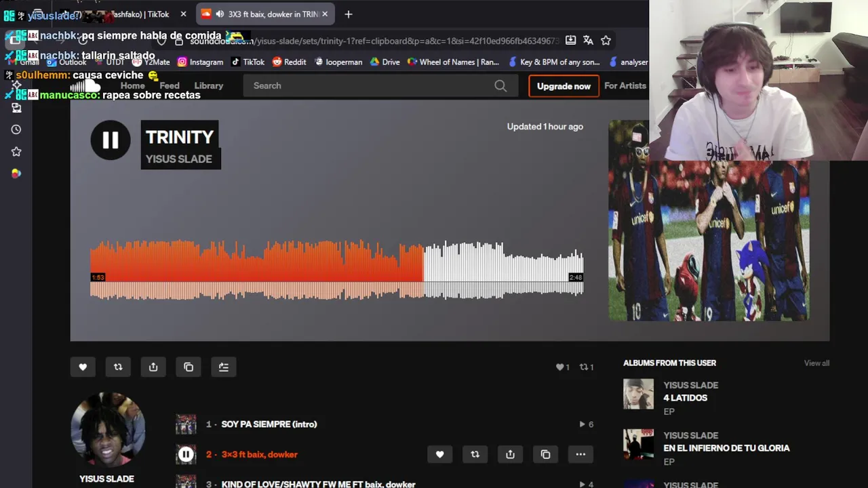This screenshot has width=868, height=488.
Task: Repost the '3×3 ft baix, dowker' track
Action: pos(475,454)
